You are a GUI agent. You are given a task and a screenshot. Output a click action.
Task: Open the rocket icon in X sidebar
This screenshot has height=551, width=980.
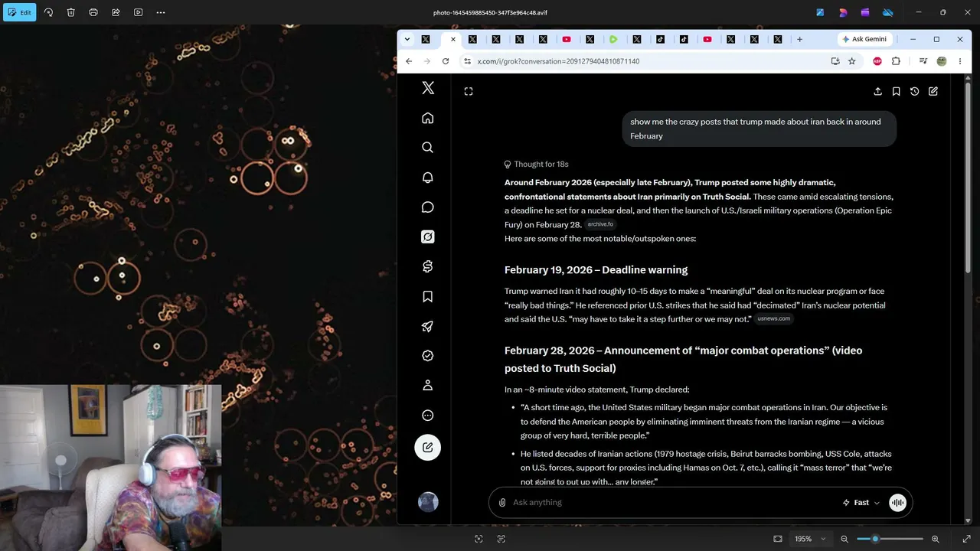coord(428,326)
